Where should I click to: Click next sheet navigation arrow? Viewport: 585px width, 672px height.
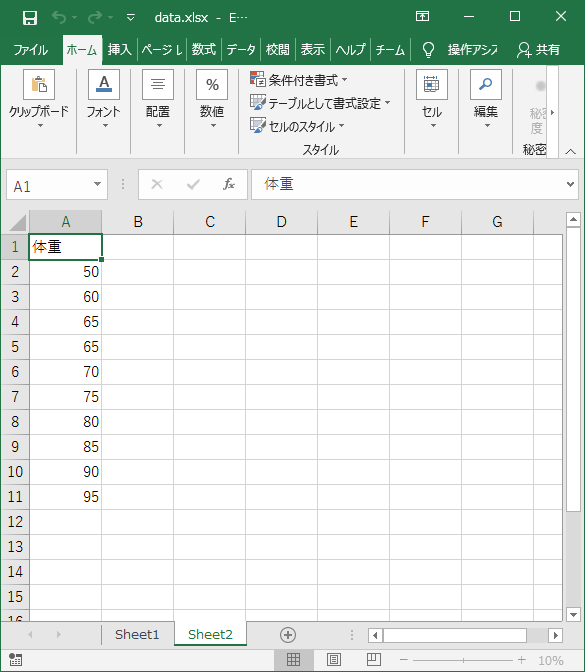[x=58, y=634]
